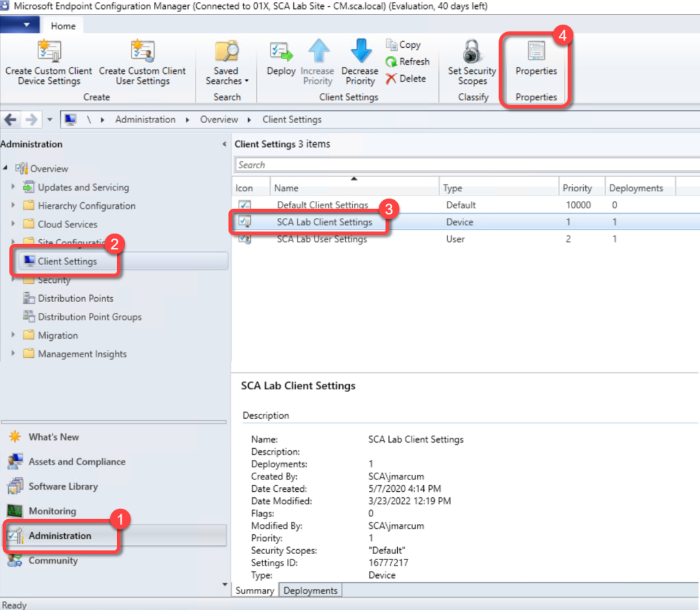Expand the Migration folder node
Screen dimensions: 700x610
[12, 335]
